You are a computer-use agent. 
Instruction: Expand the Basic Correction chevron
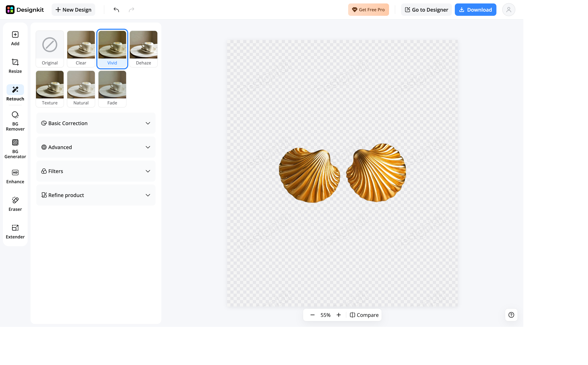tap(148, 123)
